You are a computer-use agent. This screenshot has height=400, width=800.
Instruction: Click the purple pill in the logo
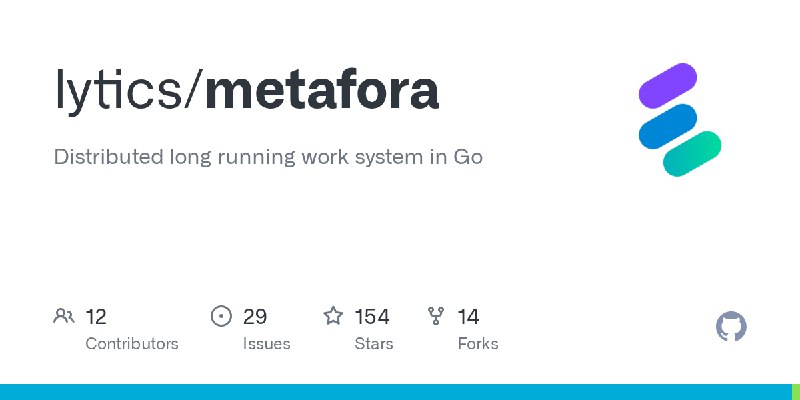(x=667, y=86)
